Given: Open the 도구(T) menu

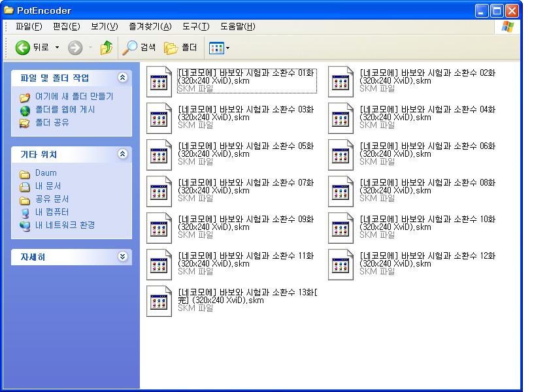Looking at the screenshot, I should (x=195, y=26).
